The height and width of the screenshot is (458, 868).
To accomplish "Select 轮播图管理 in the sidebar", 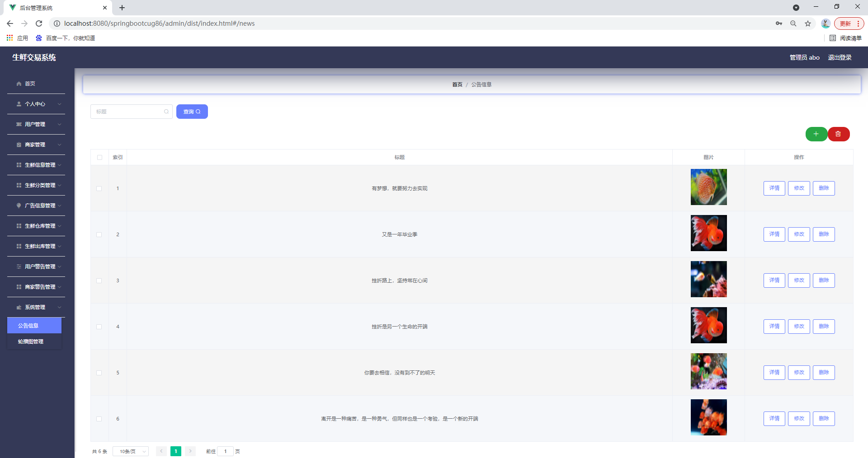I will 30,341.
